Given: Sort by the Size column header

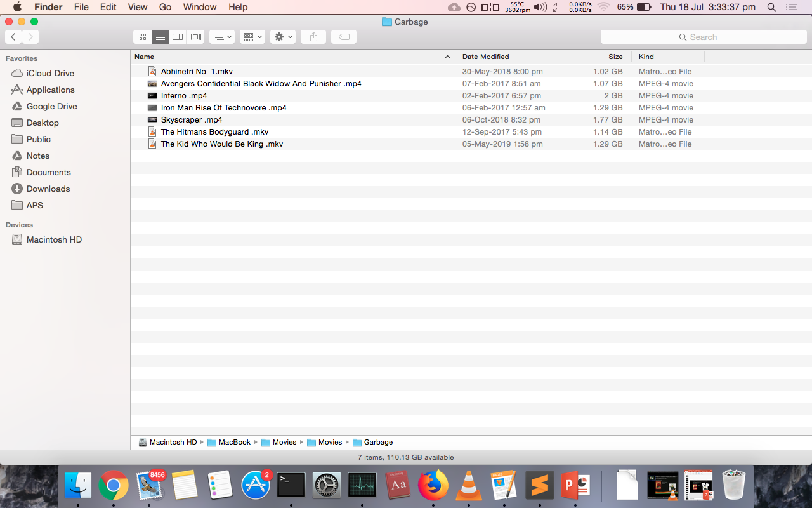Looking at the screenshot, I should click(x=601, y=57).
